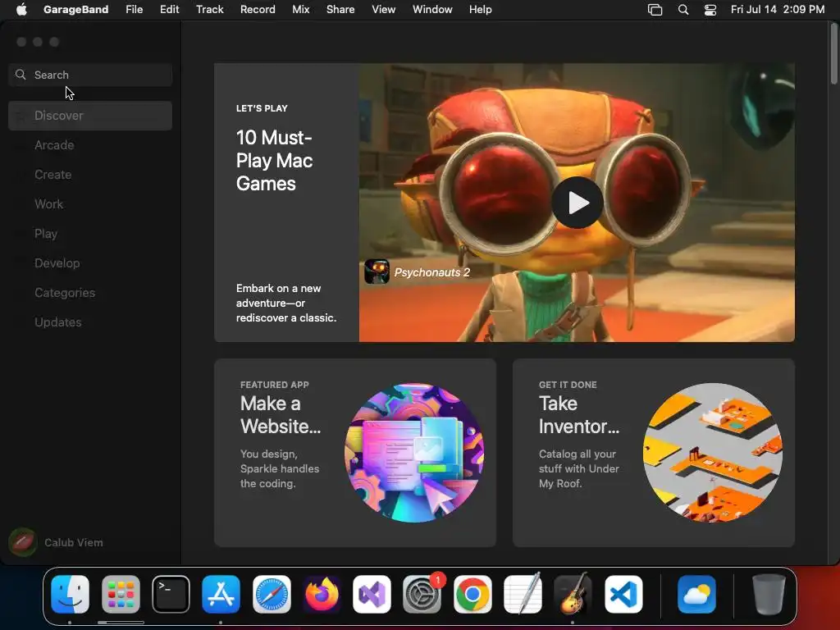Open the Record menu
This screenshot has height=630, width=840.
point(258,9)
